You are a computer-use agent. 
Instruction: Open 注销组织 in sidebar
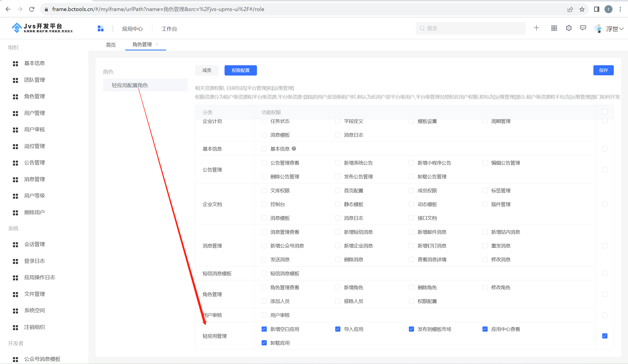[x=34, y=327]
